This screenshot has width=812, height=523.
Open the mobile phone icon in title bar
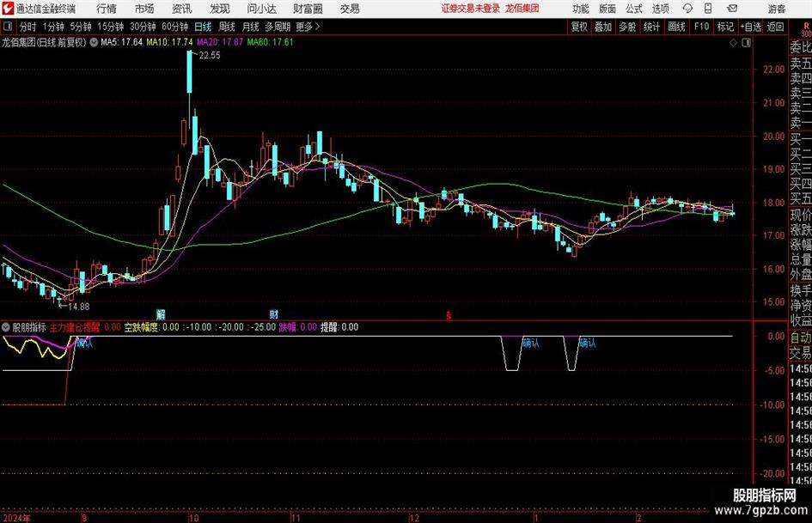[708, 9]
